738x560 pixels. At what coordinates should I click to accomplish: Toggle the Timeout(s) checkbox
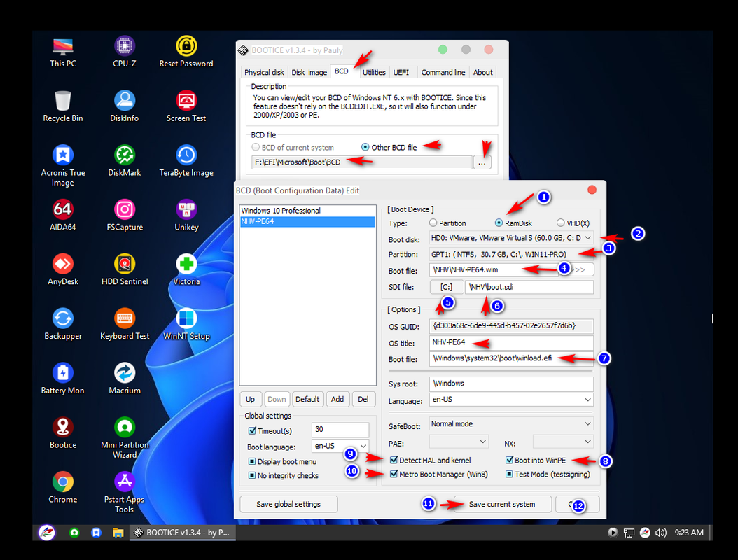[252, 430]
